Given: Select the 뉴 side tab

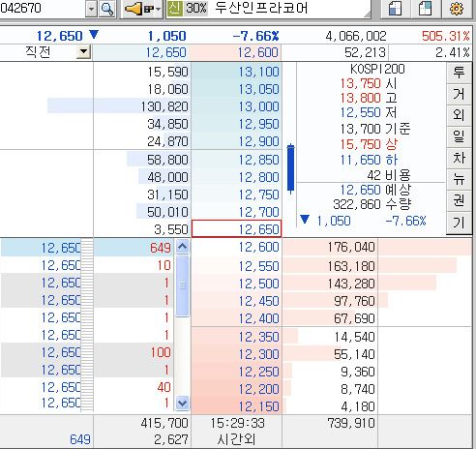Looking at the screenshot, I should coord(459,179).
